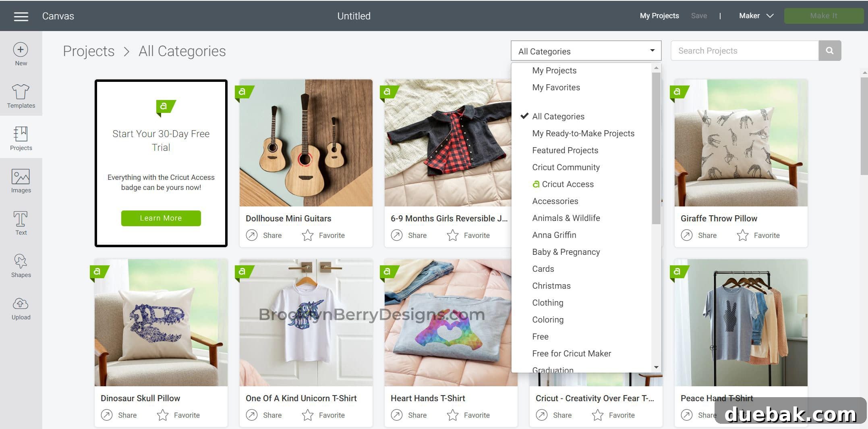The height and width of the screenshot is (429, 868).
Task: Click Learn More for free trial
Action: (x=161, y=218)
